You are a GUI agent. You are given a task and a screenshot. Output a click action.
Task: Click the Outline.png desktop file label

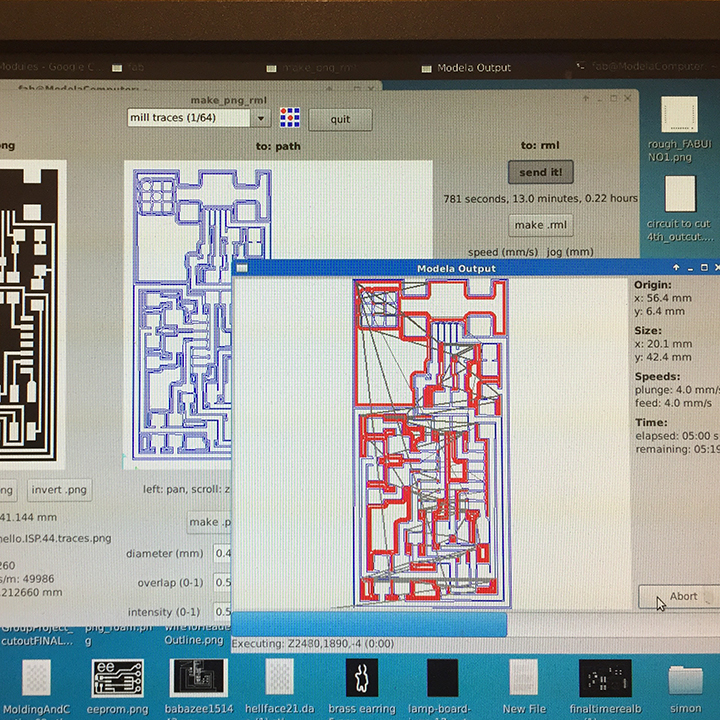click(194, 640)
